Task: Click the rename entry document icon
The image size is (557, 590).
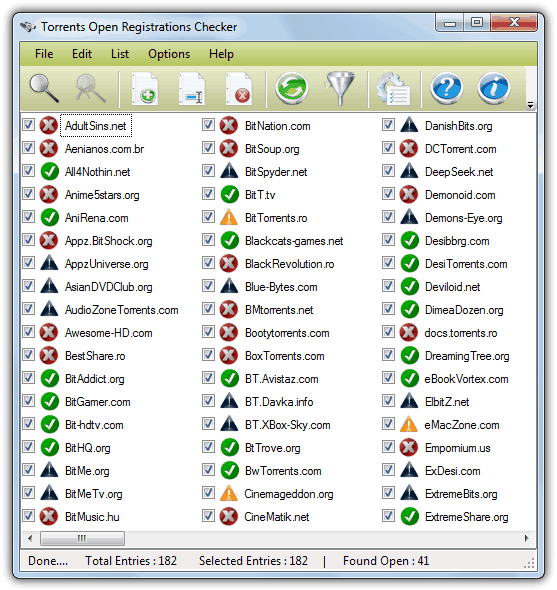Action: point(192,88)
